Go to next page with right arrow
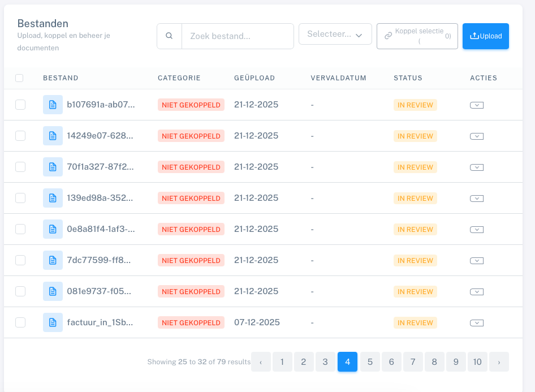This screenshot has height=392, width=535. point(499,362)
